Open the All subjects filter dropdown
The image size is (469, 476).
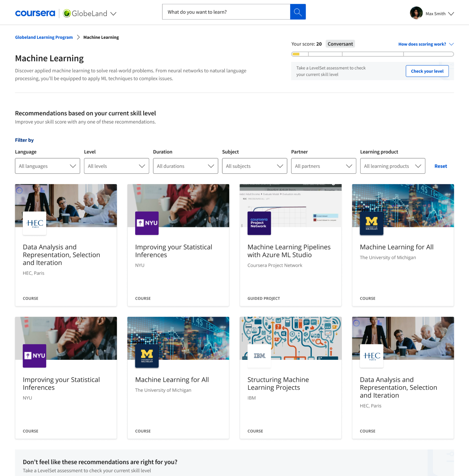pos(254,166)
